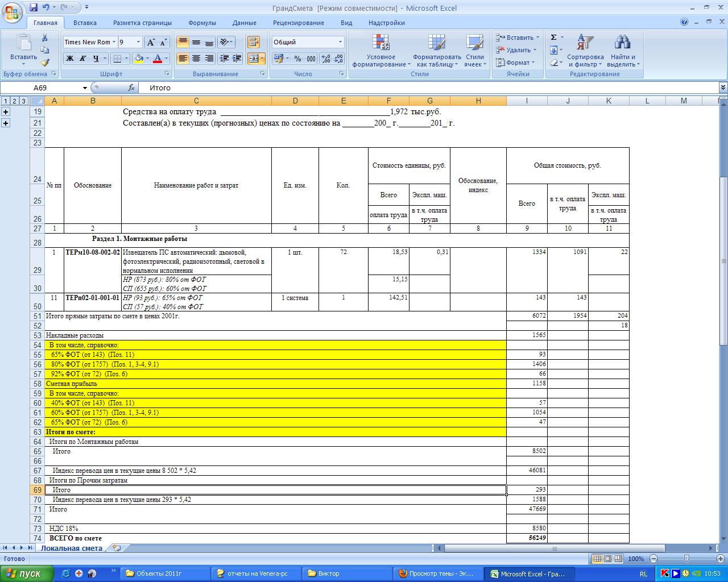This screenshot has width=728, height=582.
Task: Align text right
Action: (209, 58)
